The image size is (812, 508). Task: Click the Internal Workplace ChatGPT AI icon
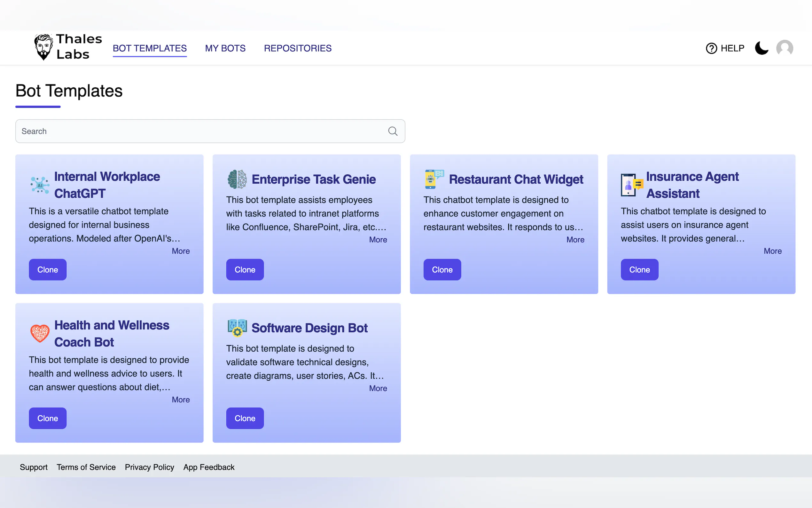click(x=40, y=185)
